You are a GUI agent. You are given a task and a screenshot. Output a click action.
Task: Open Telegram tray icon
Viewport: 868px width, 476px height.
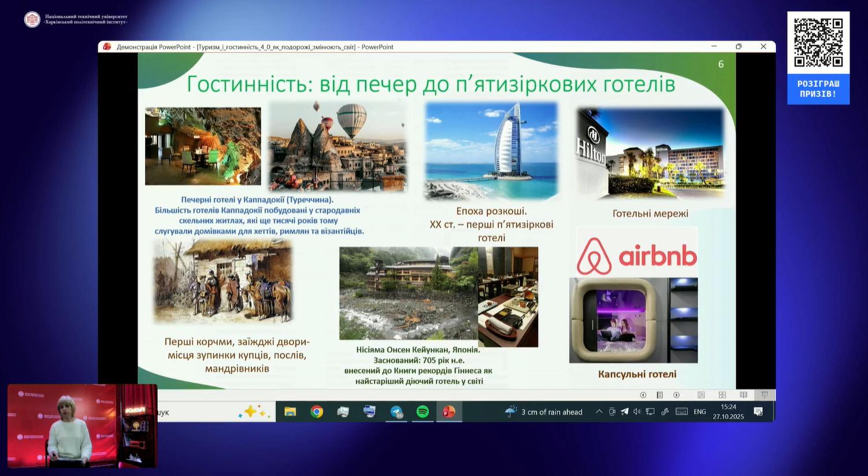625,412
